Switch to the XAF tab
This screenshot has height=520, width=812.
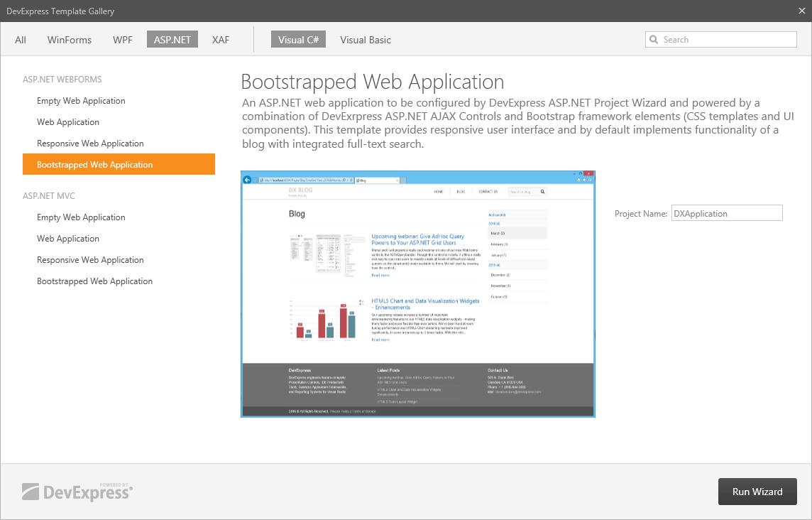221,40
